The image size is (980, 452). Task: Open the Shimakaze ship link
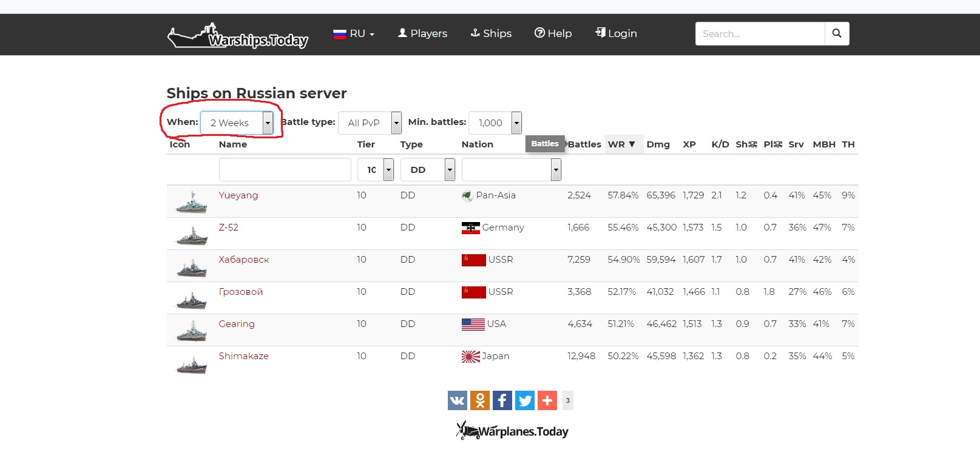pyautogui.click(x=243, y=356)
